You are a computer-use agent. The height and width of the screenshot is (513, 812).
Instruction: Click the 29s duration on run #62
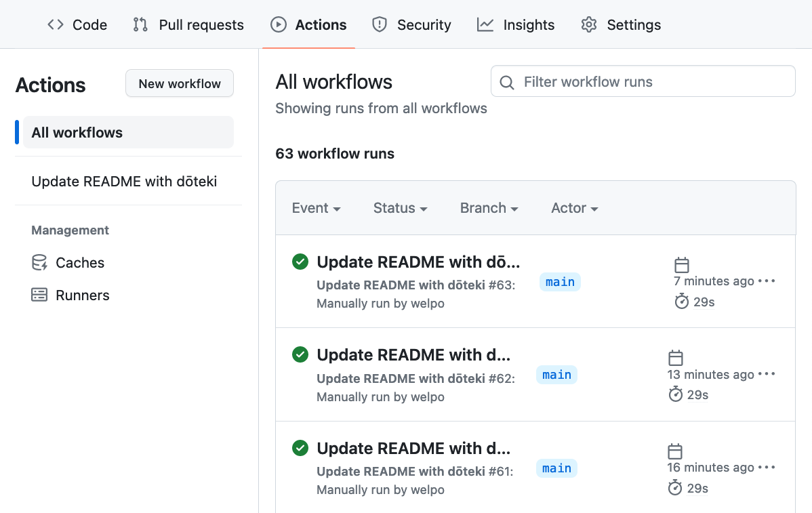[697, 395]
